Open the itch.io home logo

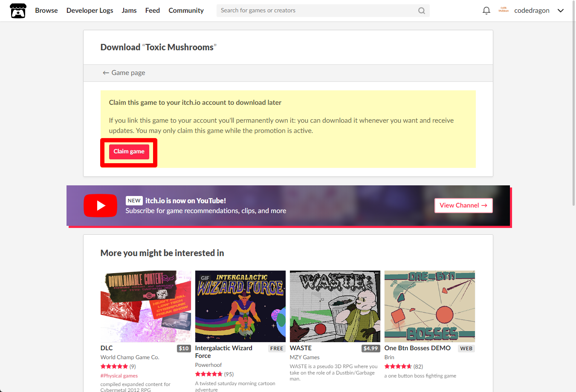pyautogui.click(x=18, y=11)
